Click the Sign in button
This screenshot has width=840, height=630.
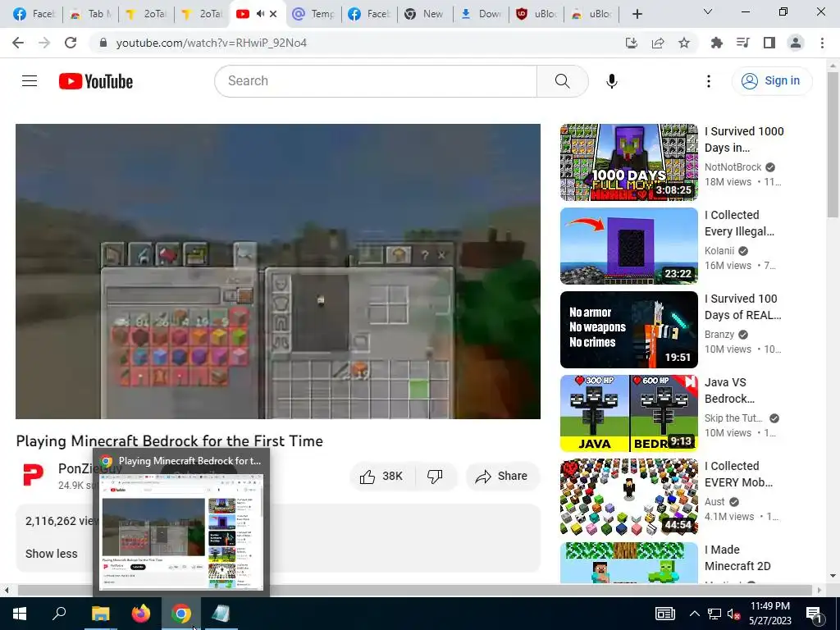pos(771,81)
